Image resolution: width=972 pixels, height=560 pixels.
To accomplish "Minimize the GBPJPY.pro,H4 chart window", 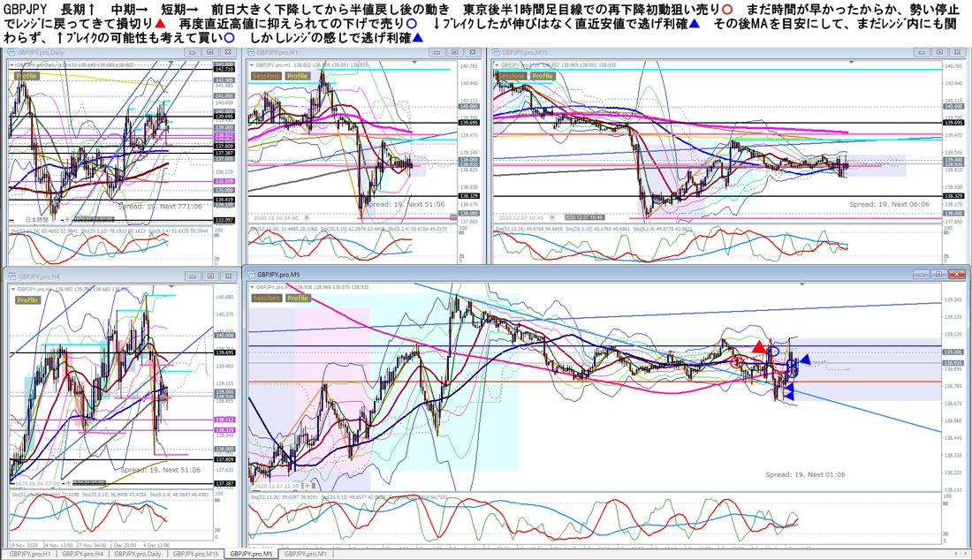I will click(194, 276).
